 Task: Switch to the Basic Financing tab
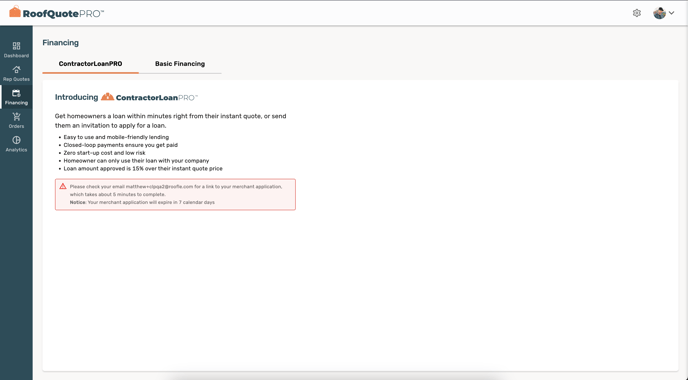[180, 64]
